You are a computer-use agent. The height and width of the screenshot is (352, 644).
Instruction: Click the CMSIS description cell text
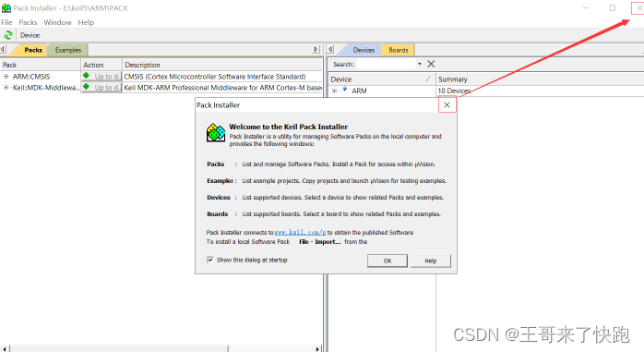point(215,77)
